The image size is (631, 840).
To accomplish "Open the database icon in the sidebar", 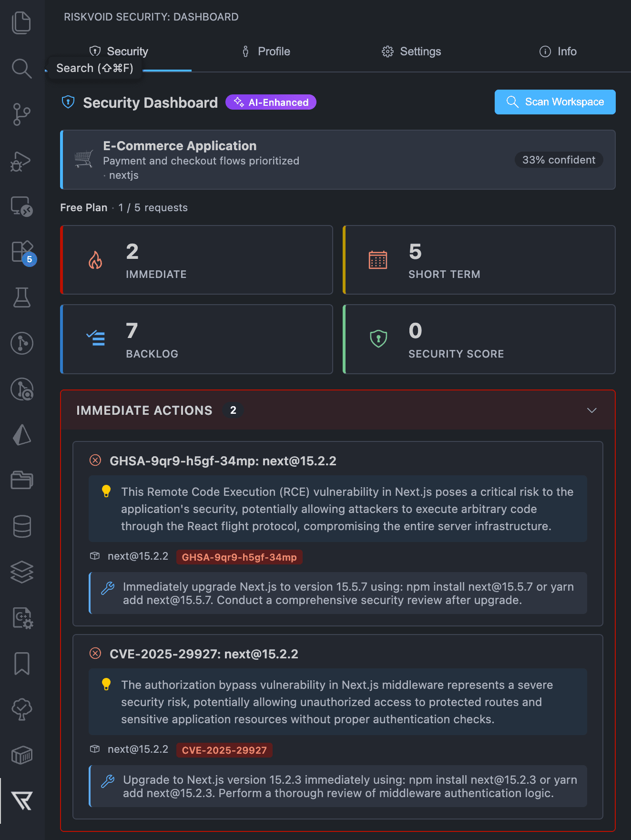I will pos(22,526).
